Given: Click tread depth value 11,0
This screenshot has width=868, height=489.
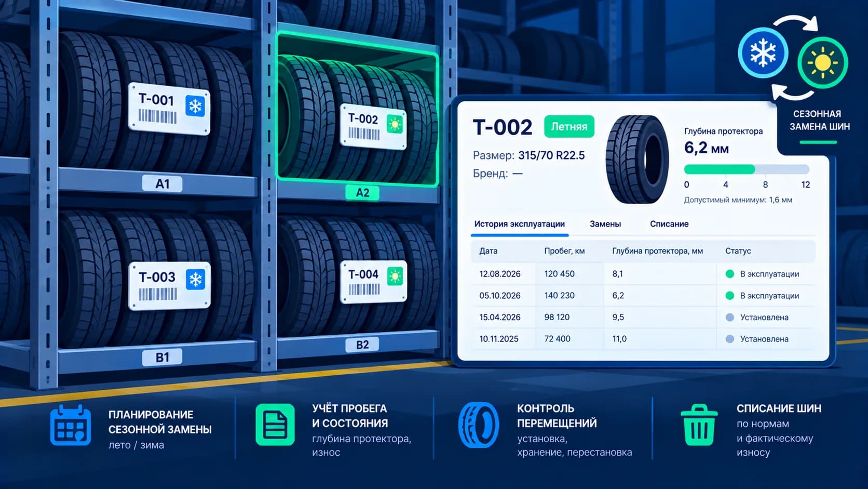Looking at the screenshot, I should pyautogui.click(x=619, y=339).
